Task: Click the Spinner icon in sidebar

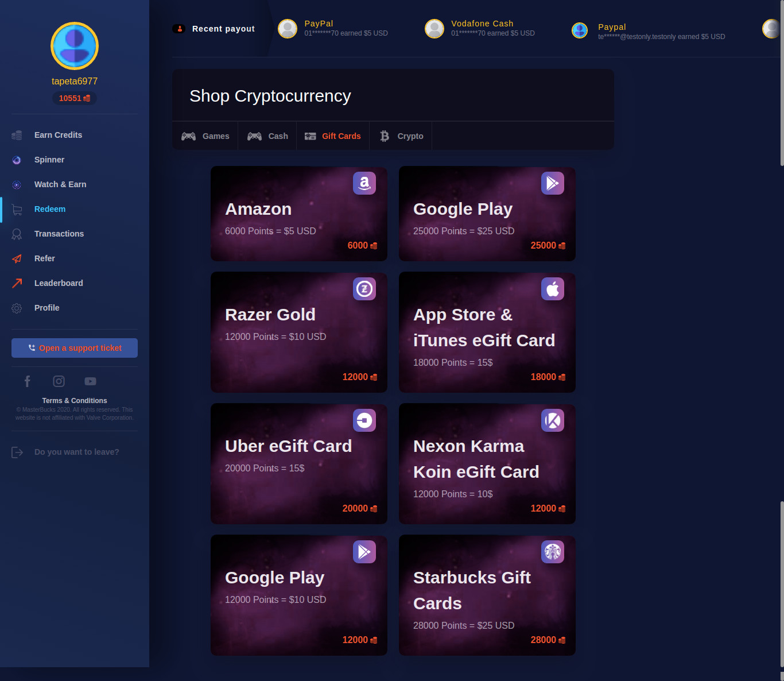Action: coord(17,160)
